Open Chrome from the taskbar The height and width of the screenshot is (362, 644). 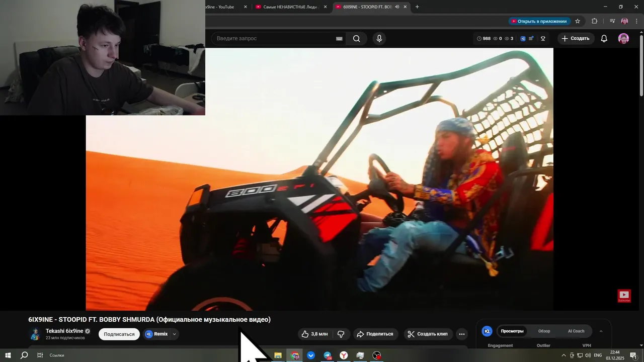pos(295,355)
